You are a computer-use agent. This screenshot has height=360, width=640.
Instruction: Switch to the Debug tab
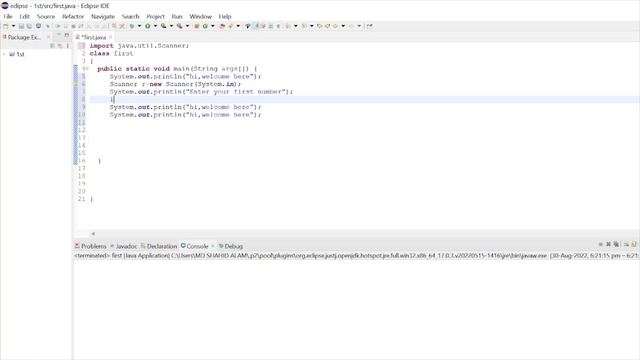point(231,246)
